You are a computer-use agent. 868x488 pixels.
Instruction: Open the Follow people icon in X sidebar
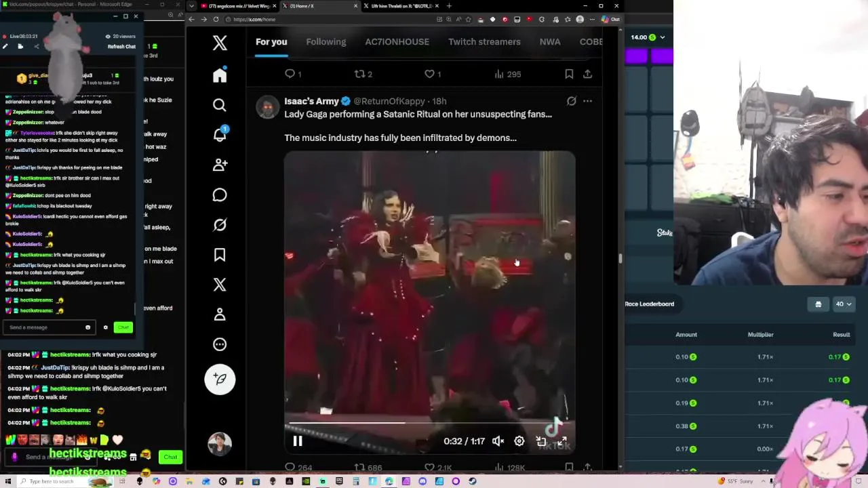click(220, 165)
